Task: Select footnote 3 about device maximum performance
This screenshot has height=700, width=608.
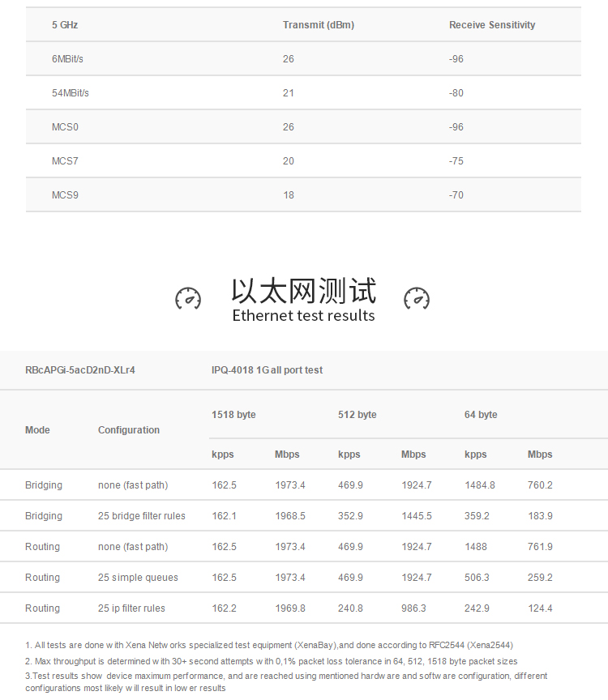Action: [286, 682]
